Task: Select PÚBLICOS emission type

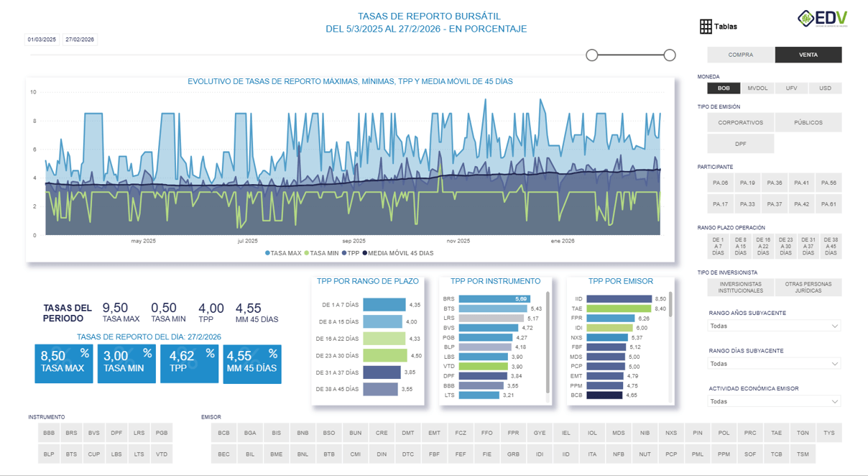Action: point(808,122)
